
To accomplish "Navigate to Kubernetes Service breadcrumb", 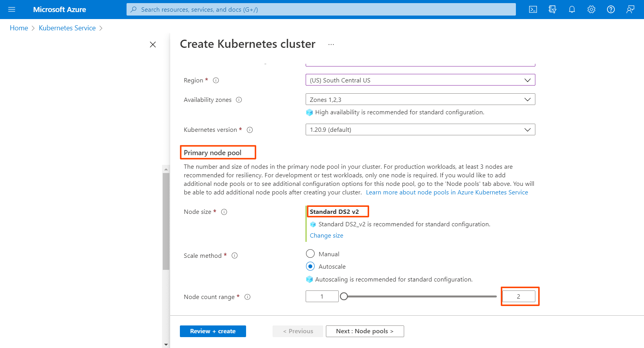I will (67, 28).
